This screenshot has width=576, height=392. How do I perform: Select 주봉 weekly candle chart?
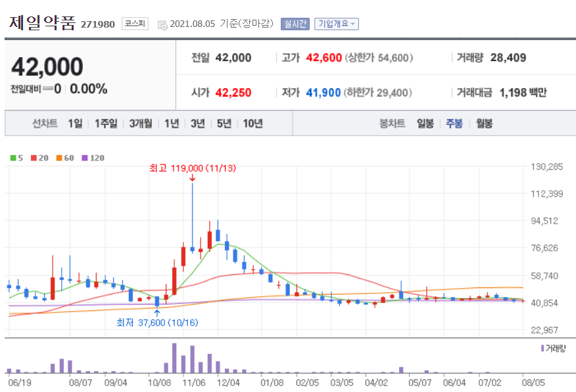[454, 124]
